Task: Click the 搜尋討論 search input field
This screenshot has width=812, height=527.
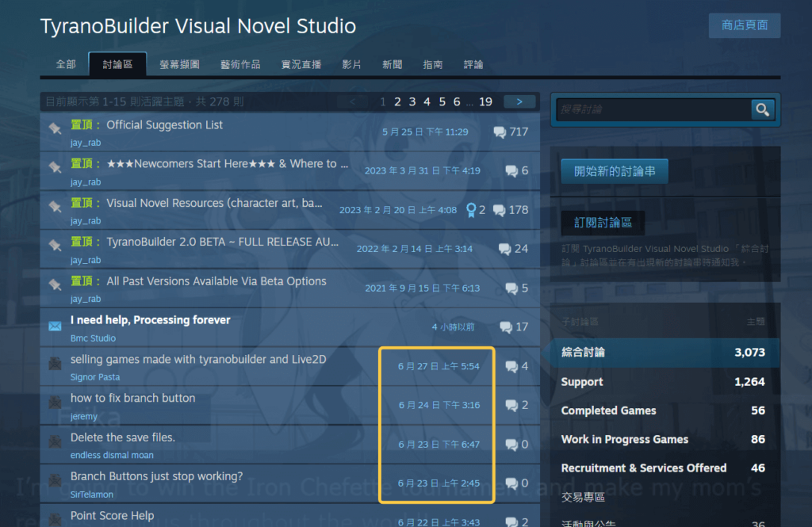Action: click(653, 109)
